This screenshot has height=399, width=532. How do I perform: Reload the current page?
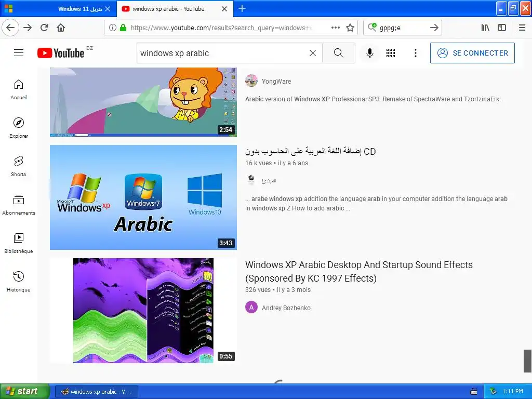pos(45,28)
